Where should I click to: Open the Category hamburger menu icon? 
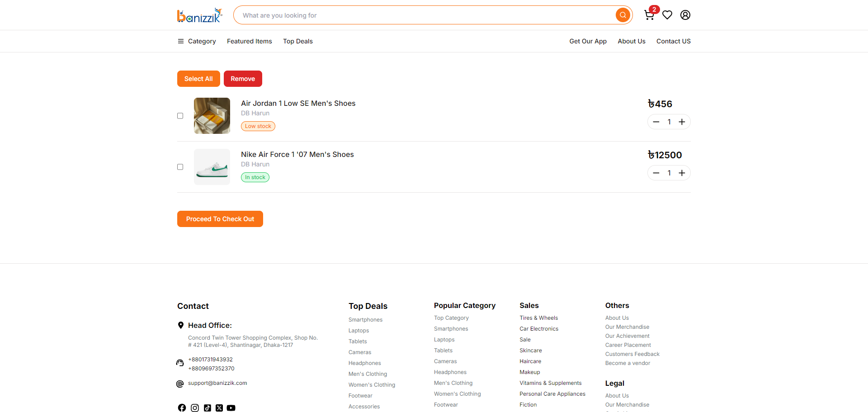tap(181, 41)
